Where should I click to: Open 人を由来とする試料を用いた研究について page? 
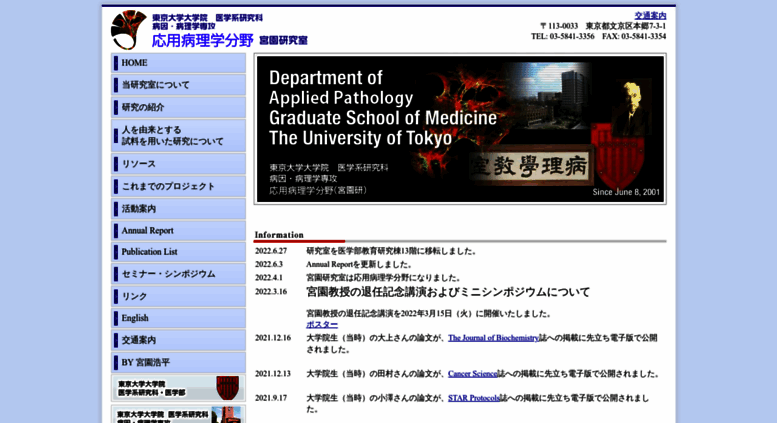click(178, 136)
